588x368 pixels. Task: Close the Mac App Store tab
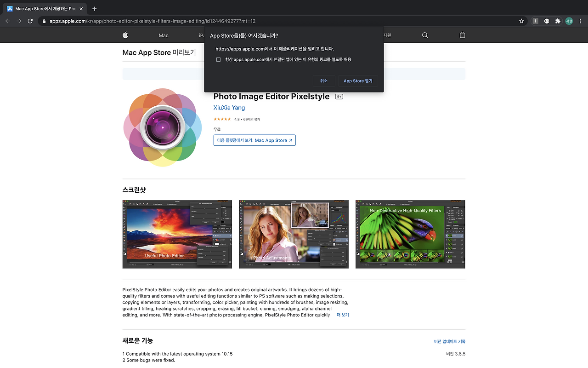click(81, 9)
